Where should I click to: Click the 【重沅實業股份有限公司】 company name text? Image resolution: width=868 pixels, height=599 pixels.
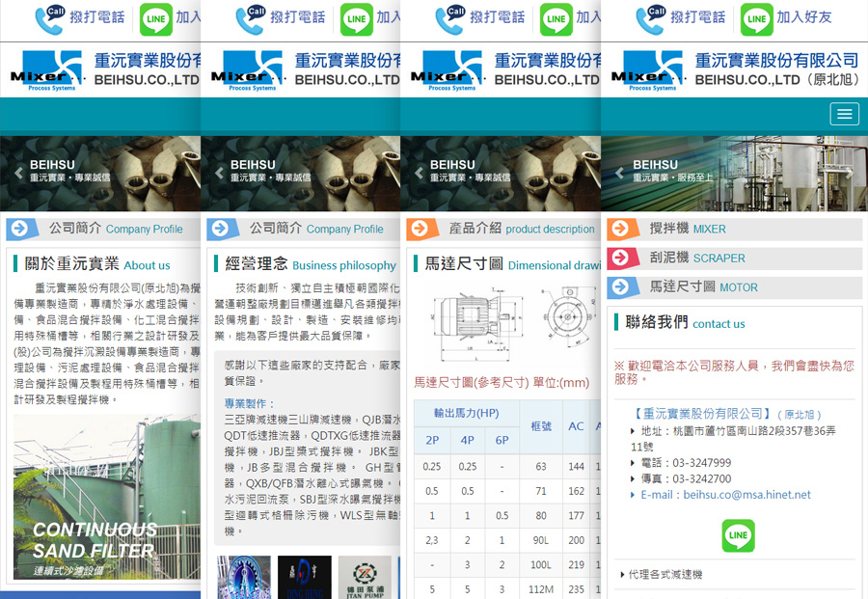point(701,414)
